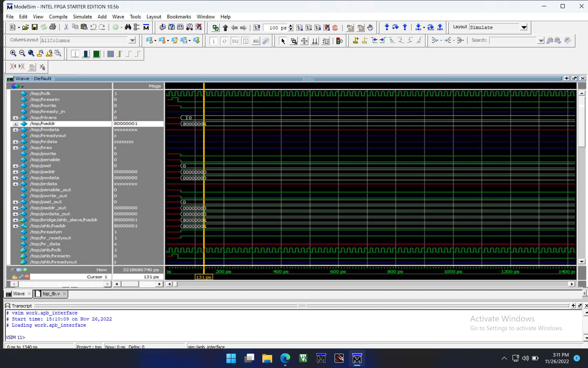Click the hand pan tool icon
Viewport: 588px width, 368px height.
click(370, 28)
